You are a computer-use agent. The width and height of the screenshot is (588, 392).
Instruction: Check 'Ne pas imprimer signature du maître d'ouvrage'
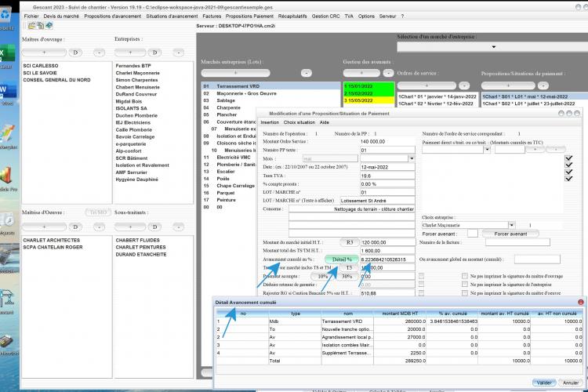[x=465, y=276]
